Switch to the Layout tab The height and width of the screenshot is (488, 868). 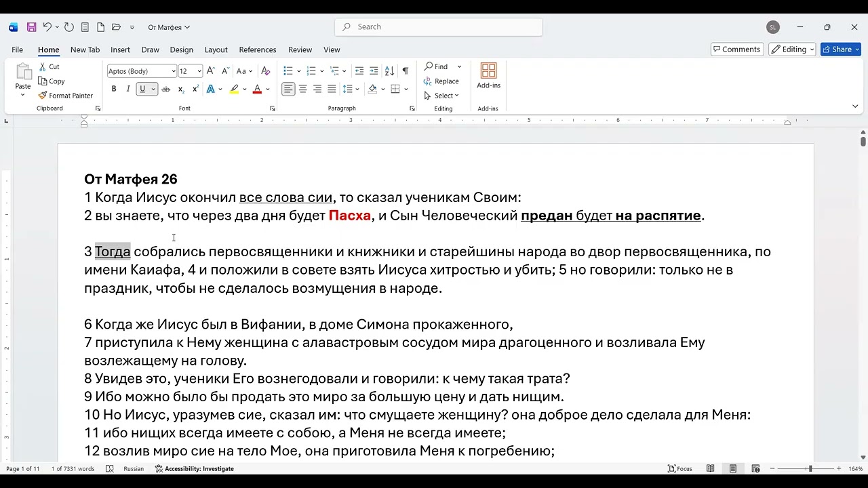(x=216, y=49)
